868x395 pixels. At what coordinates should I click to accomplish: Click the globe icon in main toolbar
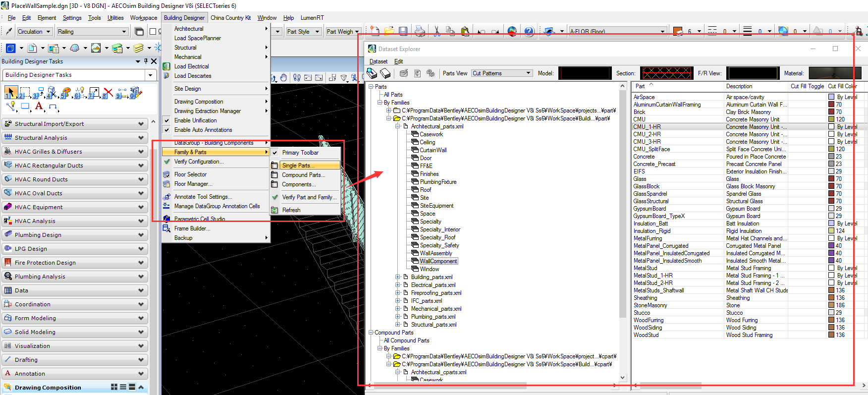pos(512,31)
